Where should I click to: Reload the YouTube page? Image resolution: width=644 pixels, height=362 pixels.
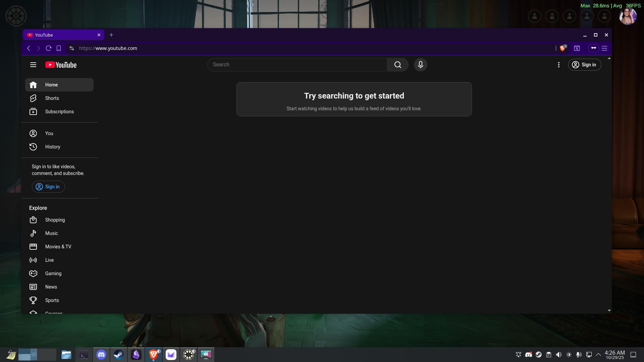coord(48,48)
